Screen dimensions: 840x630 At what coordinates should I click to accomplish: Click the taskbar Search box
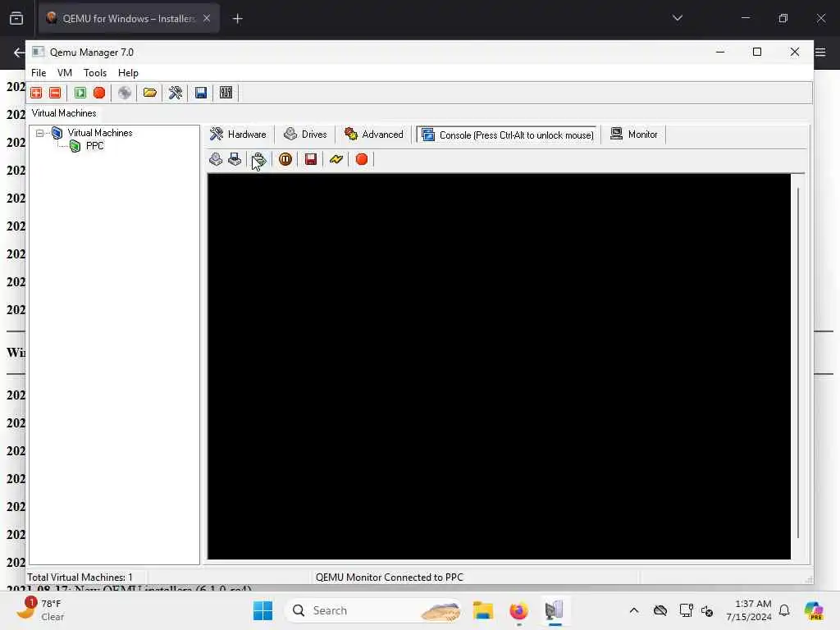click(x=374, y=610)
